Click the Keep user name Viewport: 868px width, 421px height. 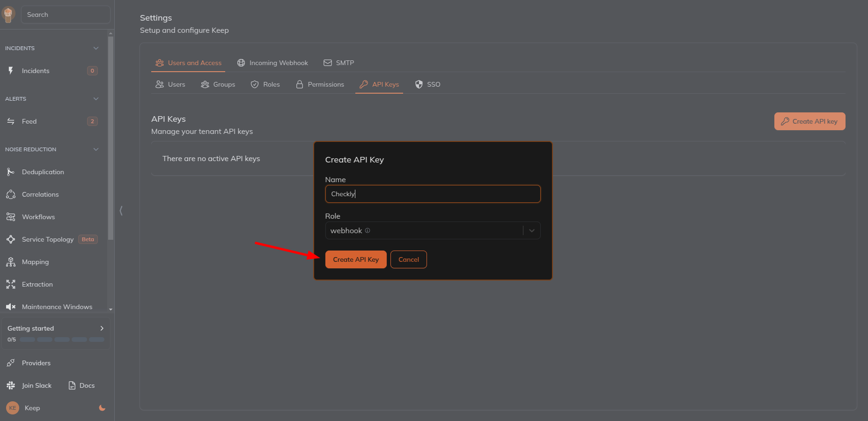(32, 408)
